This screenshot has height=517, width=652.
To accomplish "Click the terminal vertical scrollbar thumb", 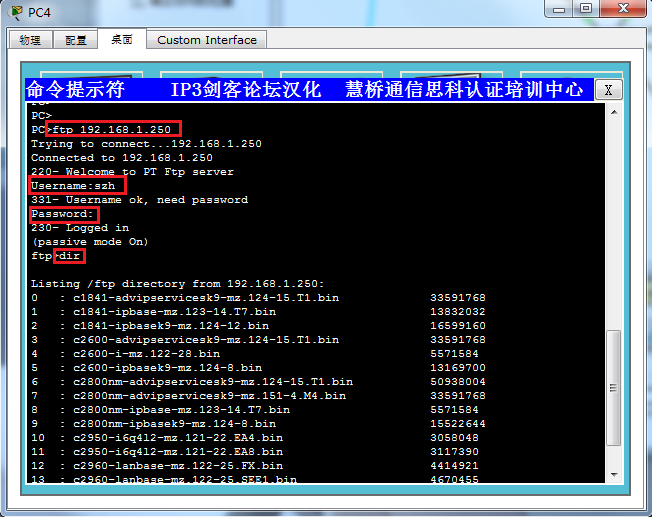I will (614, 388).
